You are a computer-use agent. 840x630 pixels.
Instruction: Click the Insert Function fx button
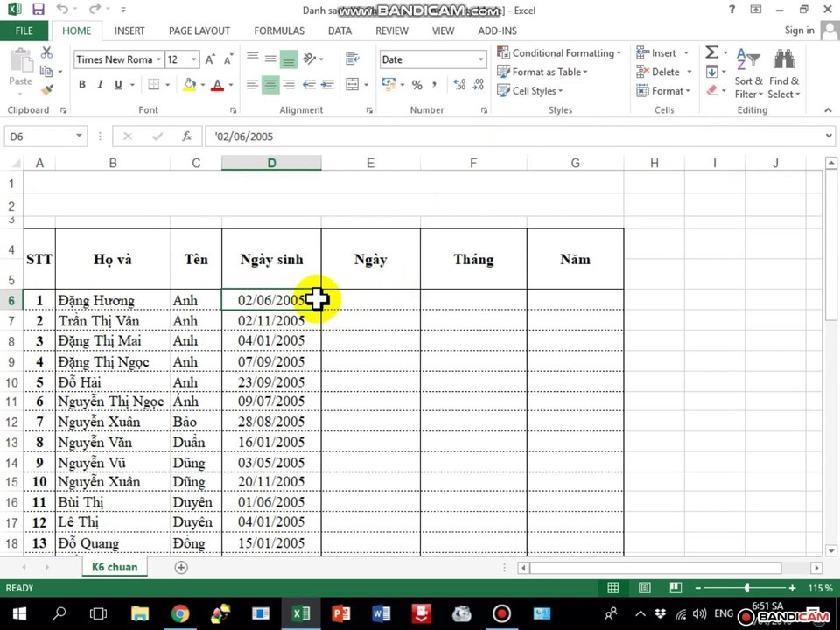tap(187, 136)
